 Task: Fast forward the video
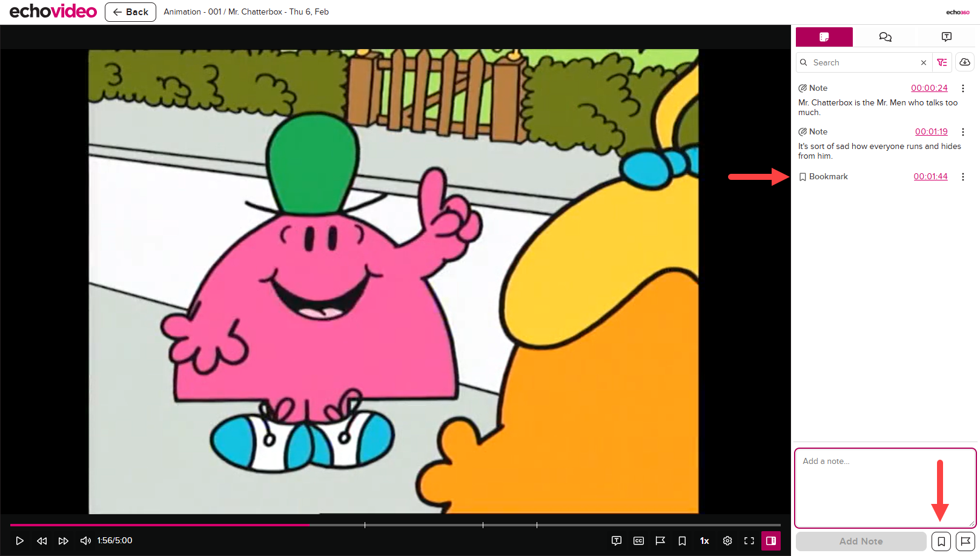point(64,541)
